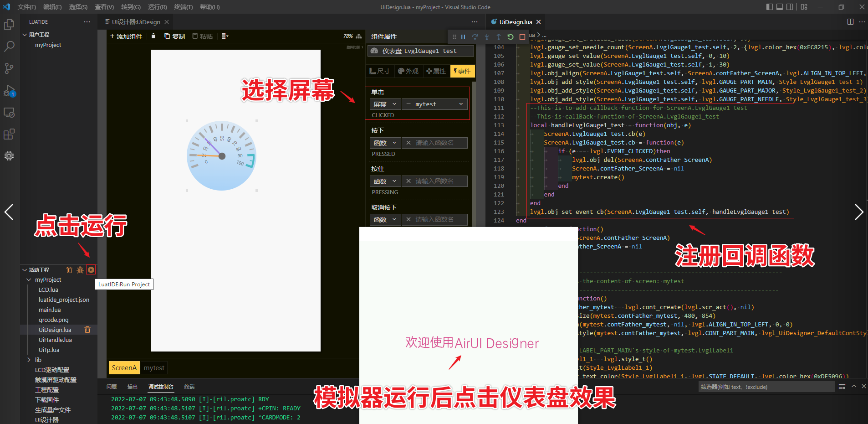Open the mytest target screen dropdown
868x424 pixels.
(x=434, y=104)
